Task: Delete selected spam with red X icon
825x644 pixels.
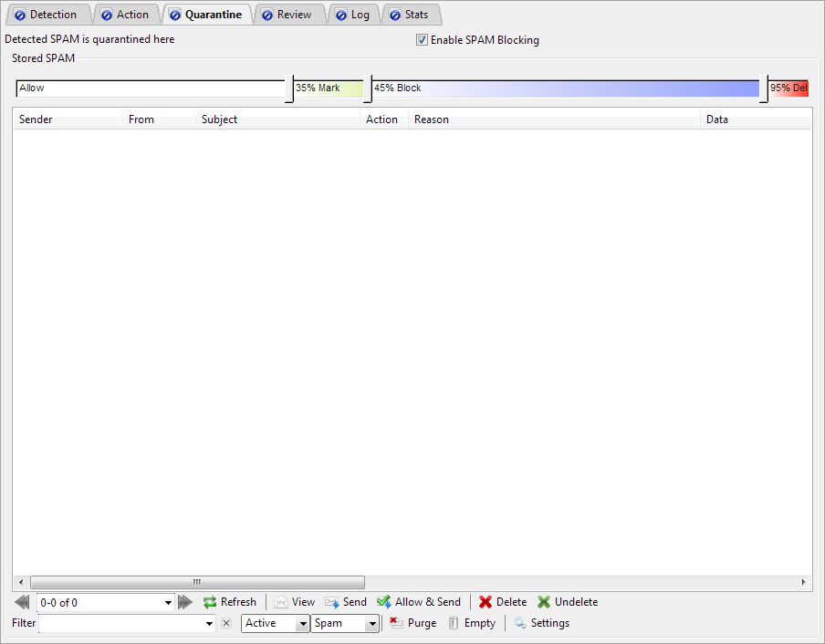Action: point(486,602)
